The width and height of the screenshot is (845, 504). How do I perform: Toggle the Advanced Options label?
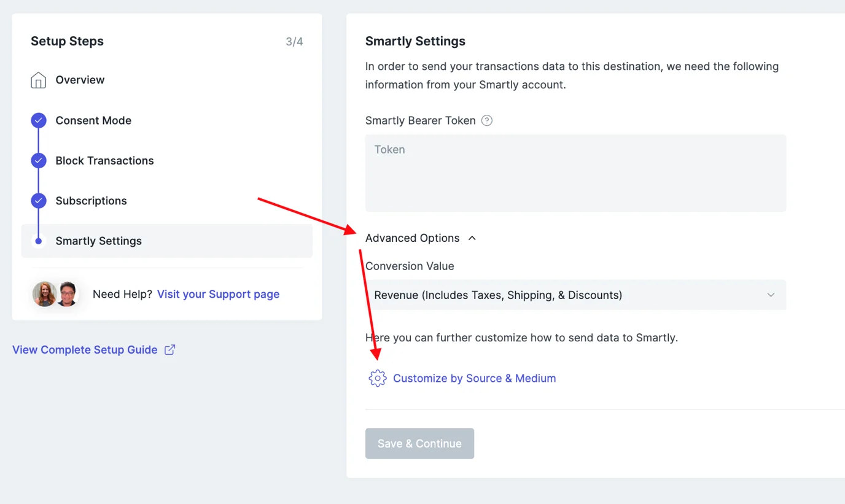pyautogui.click(x=412, y=238)
